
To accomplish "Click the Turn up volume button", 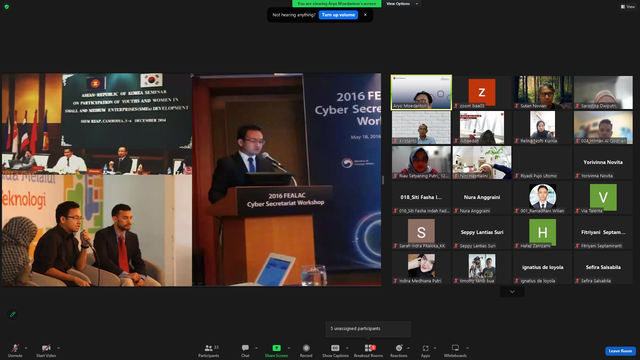I will 338,15.
